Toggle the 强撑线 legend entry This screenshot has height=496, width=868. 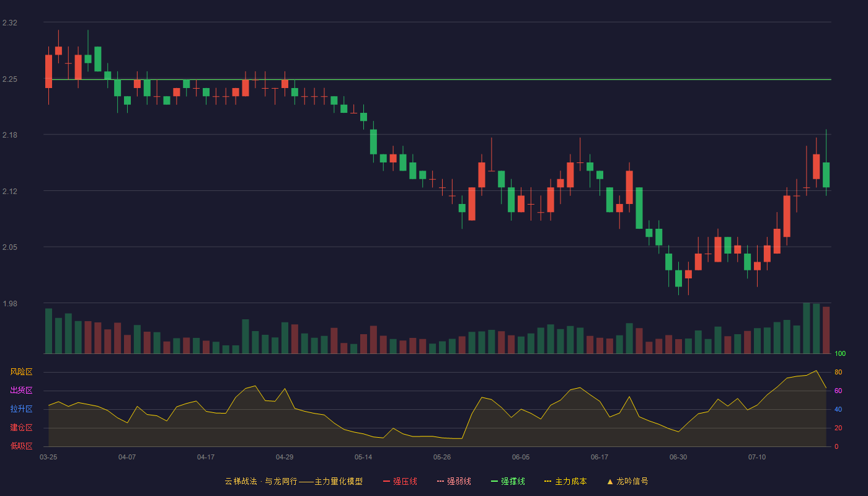508,481
